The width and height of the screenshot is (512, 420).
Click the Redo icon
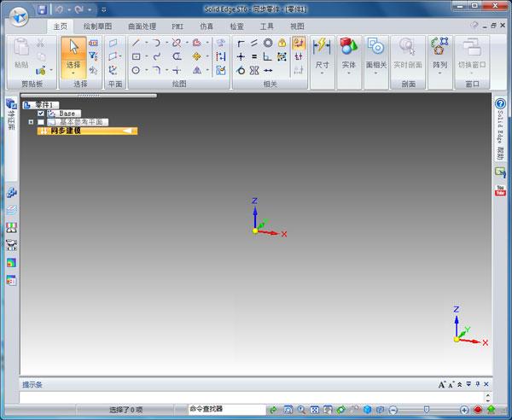79,9
